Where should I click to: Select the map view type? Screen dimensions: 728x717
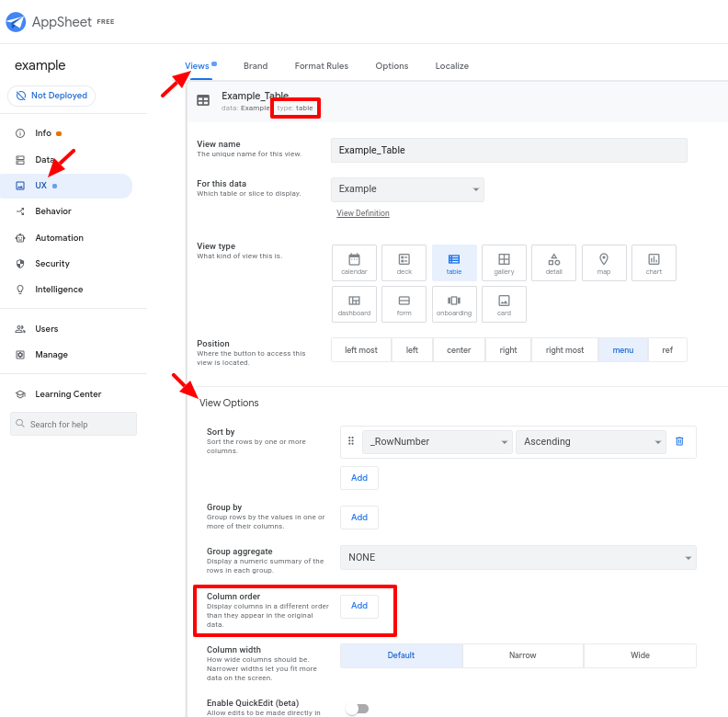click(x=604, y=263)
